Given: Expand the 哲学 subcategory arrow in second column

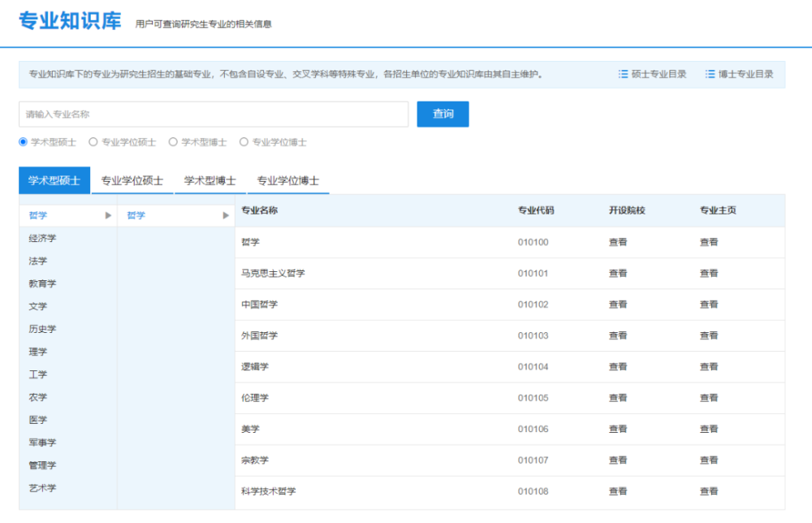Looking at the screenshot, I should tap(225, 215).
